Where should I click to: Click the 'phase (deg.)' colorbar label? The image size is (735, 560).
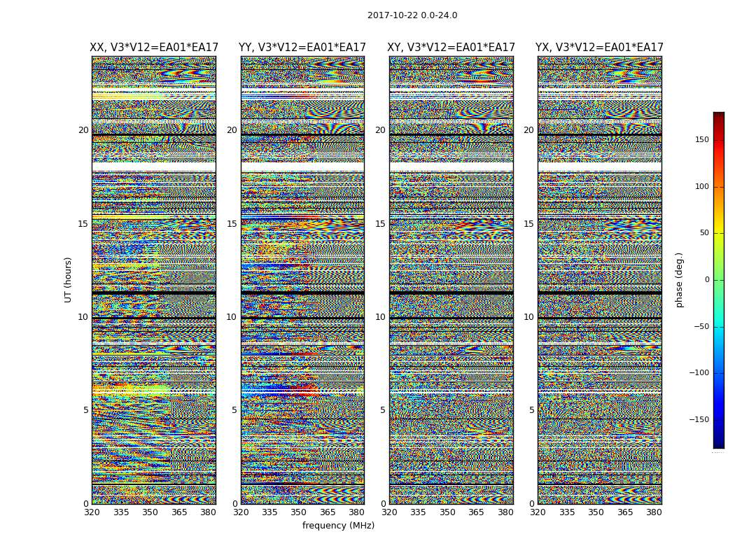coord(679,280)
